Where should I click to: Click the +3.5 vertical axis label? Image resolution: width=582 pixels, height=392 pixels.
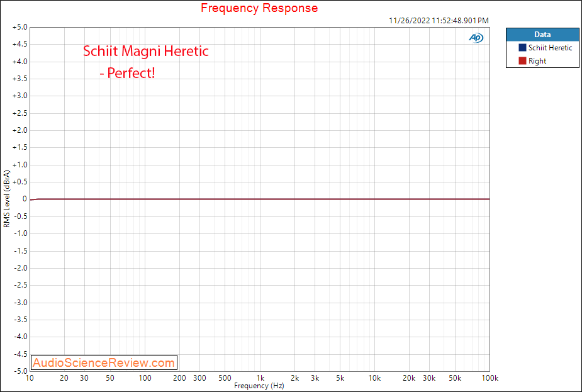point(20,79)
